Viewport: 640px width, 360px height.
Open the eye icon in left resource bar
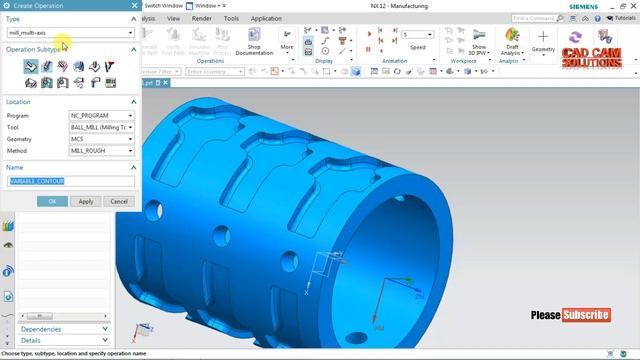coord(8,246)
